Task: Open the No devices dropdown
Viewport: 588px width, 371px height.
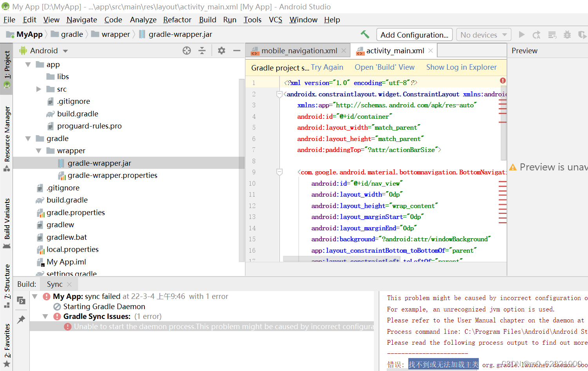Action: 484,35
